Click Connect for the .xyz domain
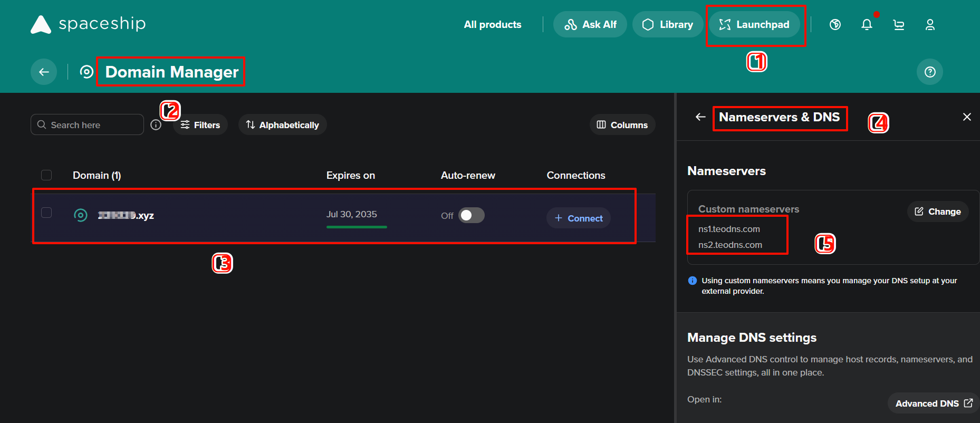The height and width of the screenshot is (423, 980). coord(579,218)
